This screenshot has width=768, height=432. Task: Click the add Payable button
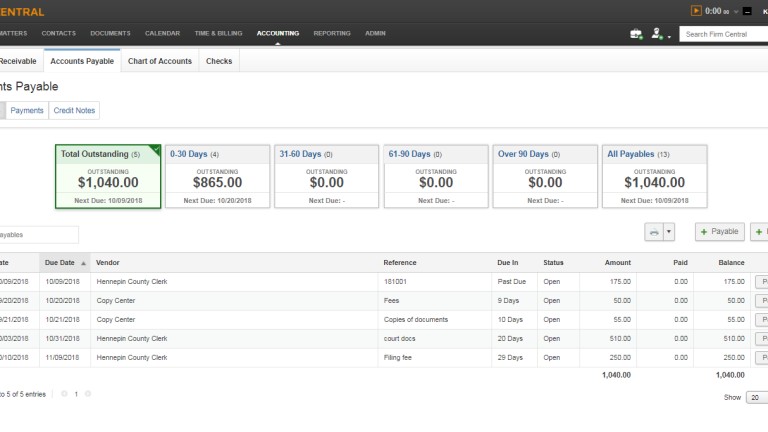tap(720, 231)
